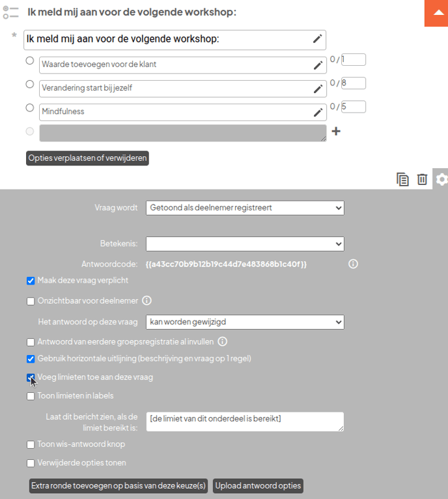
Task: Open info icon for 'Onzichtbaar voor deelnemer'
Action: click(147, 300)
